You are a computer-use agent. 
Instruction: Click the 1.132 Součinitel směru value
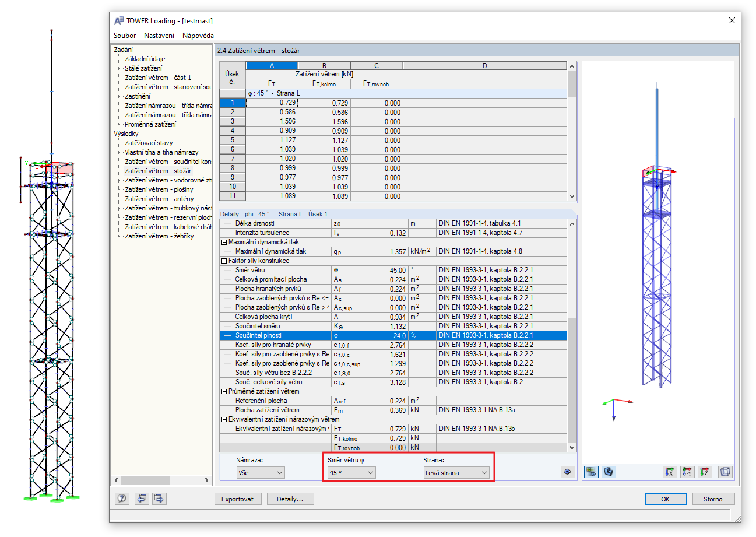coord(388,326)
